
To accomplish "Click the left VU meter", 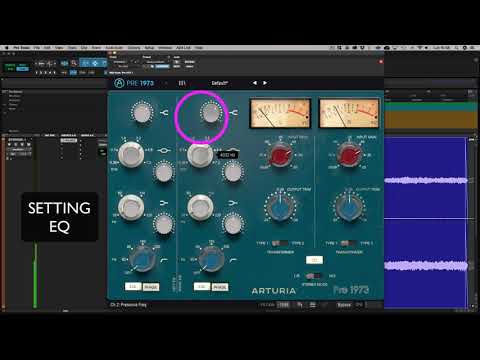I will point(280,113).
